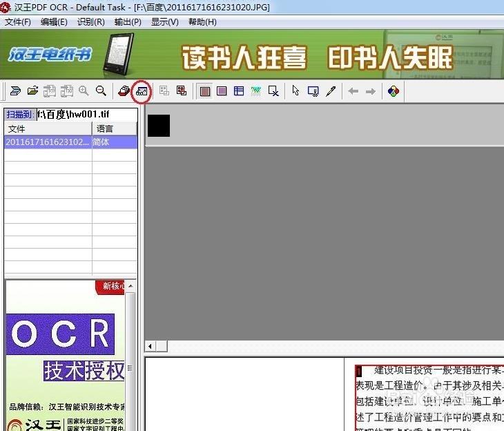Click the Next page right arrow
This screenshot has height=431, width=504.
point(371,91)
